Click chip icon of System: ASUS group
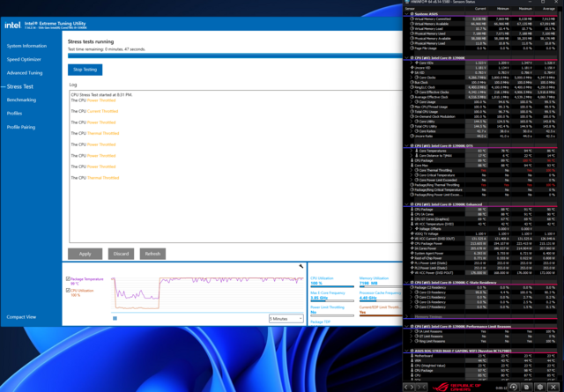The width and height of the screenshot is (564, 392). [x=412, y=14]
